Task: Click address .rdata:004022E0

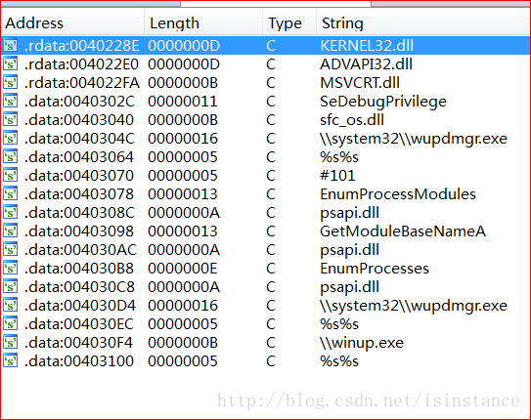Action: pyautogui.click(x=81, y=64)
